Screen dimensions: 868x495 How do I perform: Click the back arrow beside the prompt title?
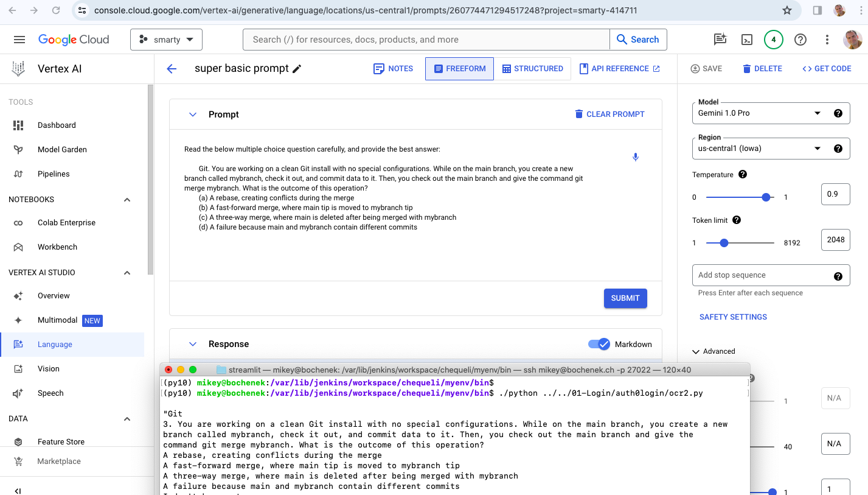point(172,69)
